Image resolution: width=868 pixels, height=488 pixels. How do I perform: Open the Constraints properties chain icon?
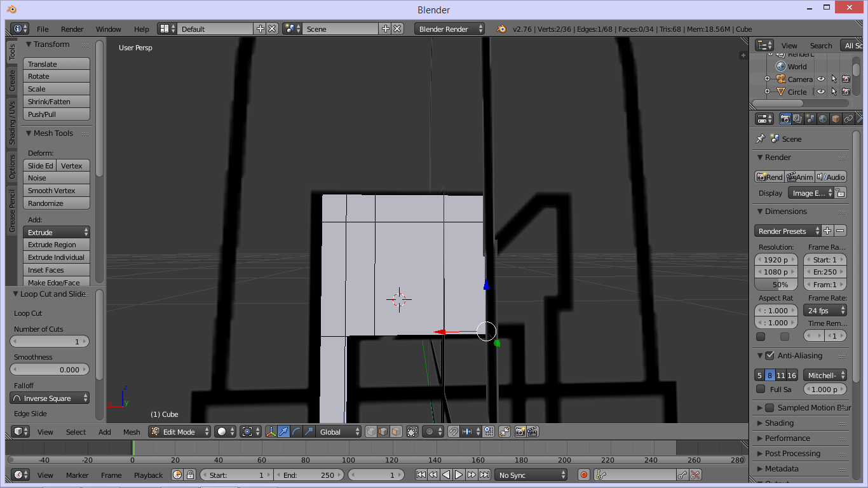point(848,119)
